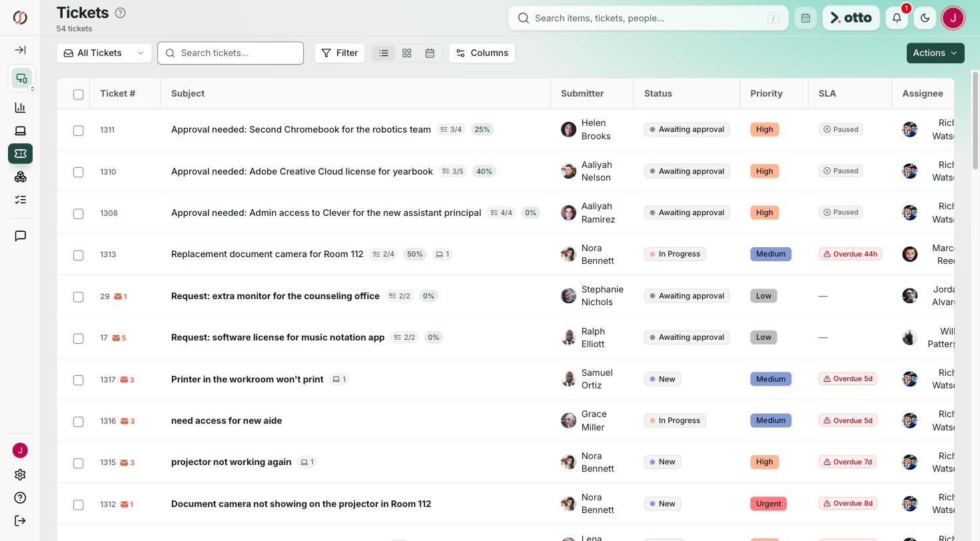The width and height of the screenshot is (980, 541).
Task: Click the logout icon in sidebar
Action: click(x=20, y=521)
